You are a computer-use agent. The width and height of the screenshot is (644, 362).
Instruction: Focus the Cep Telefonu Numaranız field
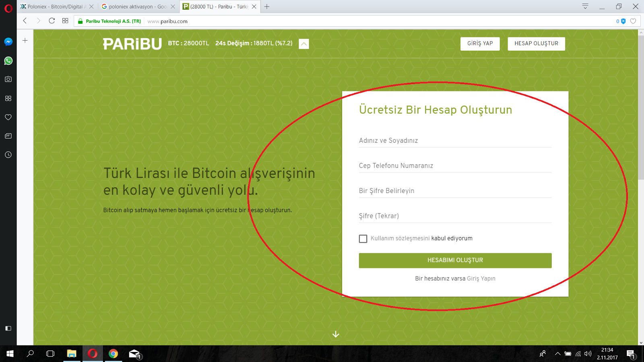[455, 166]
